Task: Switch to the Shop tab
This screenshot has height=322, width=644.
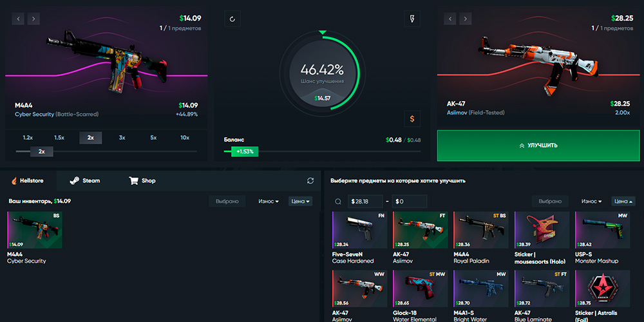Action: coord(142,181)
